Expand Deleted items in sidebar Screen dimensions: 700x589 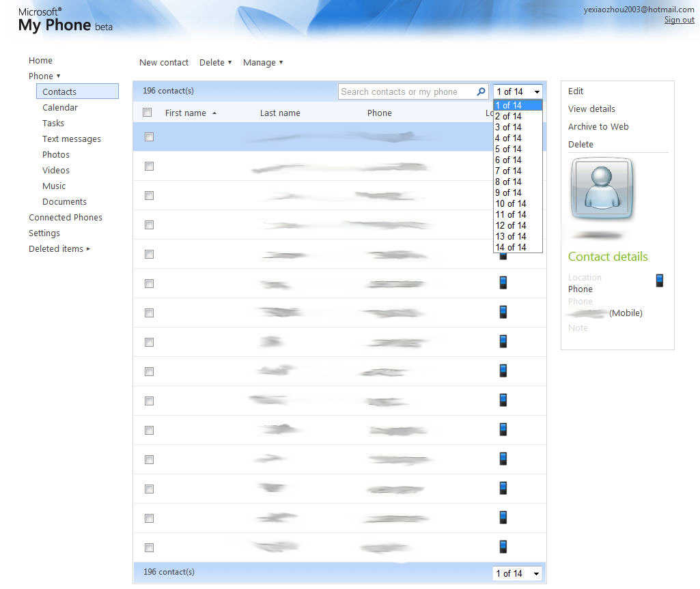[59, 248]
